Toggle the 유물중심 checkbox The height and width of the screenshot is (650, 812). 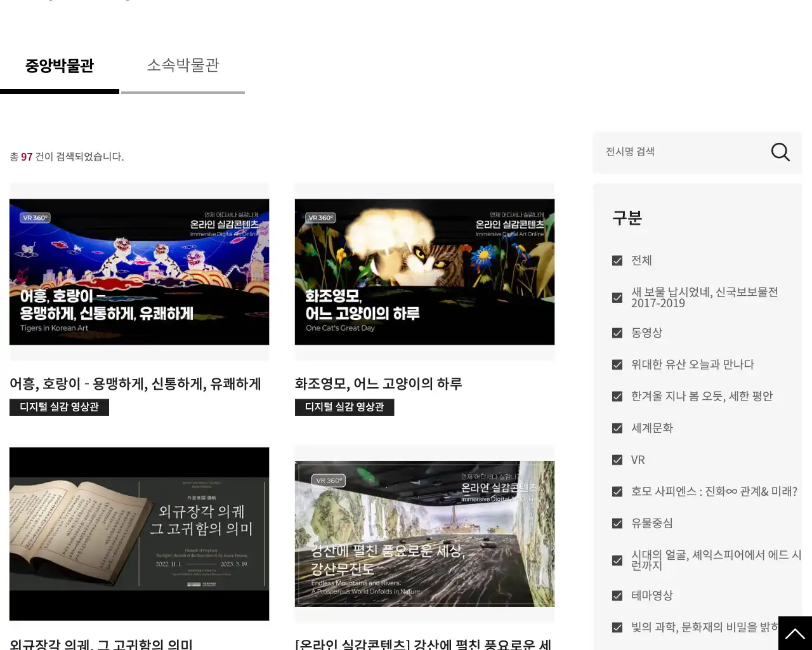[x=617, y=524]
